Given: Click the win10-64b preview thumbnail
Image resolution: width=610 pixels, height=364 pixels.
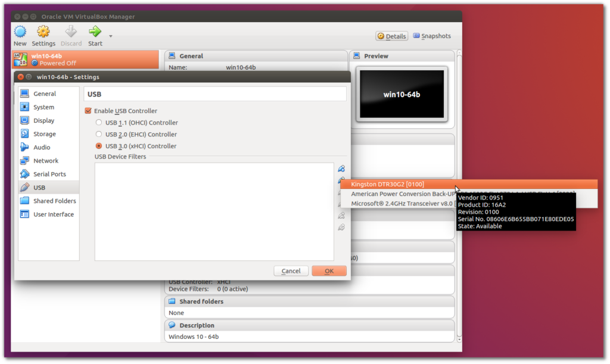Looking at the screenshot, I should tap(402, 94).
